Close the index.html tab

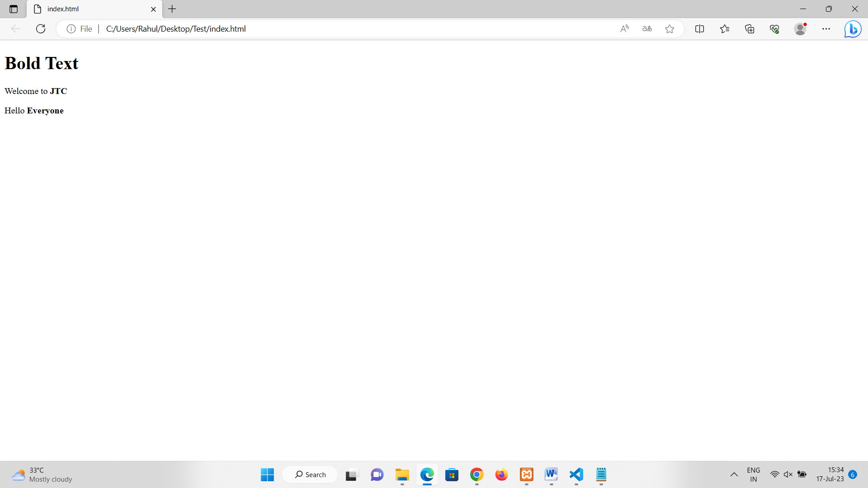[153, 9]
